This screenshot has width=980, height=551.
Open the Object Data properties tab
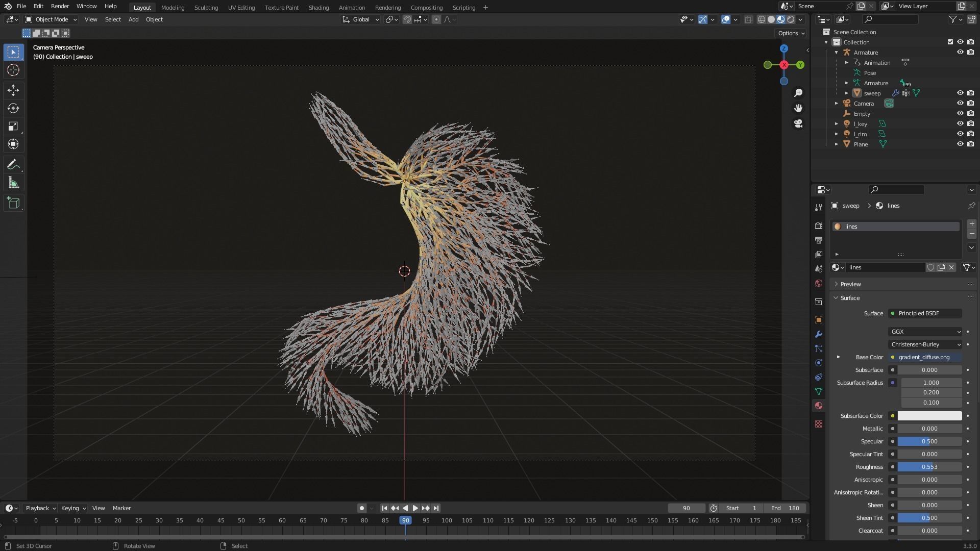(x=819, y=391)
